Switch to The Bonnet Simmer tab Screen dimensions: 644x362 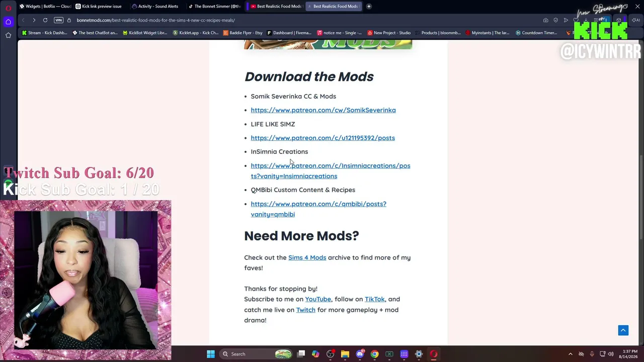click(x=214, y=7)
